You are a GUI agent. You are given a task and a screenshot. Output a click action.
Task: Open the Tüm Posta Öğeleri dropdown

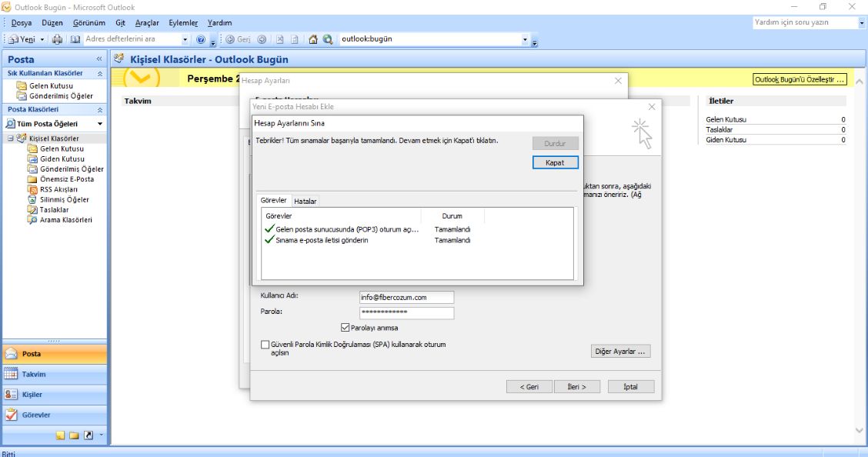pyautogui.click(x=99, y=124)
